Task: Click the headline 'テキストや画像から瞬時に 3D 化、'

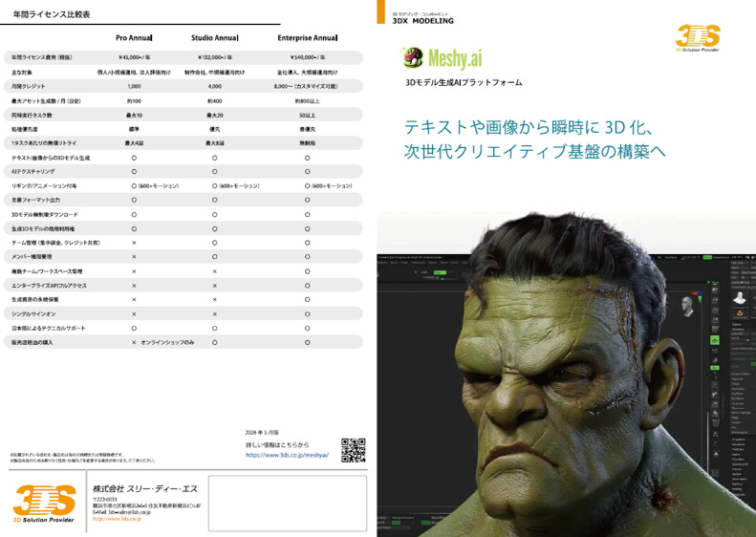Action: coord(529,127)
